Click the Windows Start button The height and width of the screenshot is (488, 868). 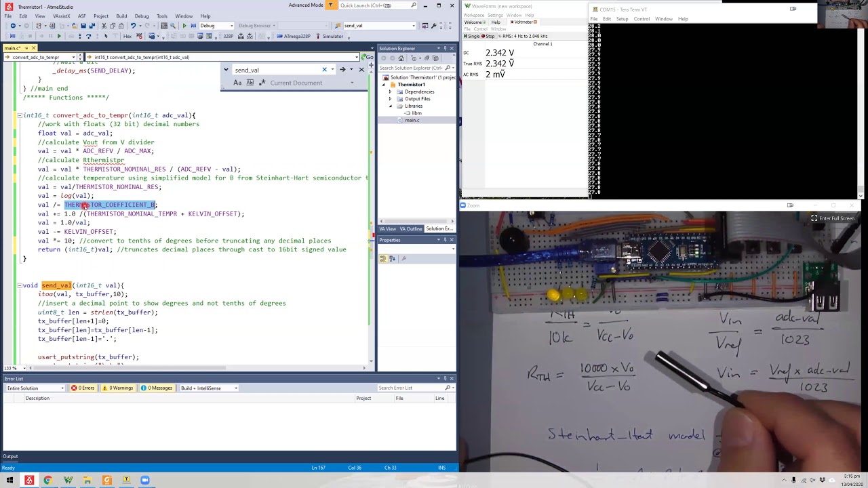9,480
